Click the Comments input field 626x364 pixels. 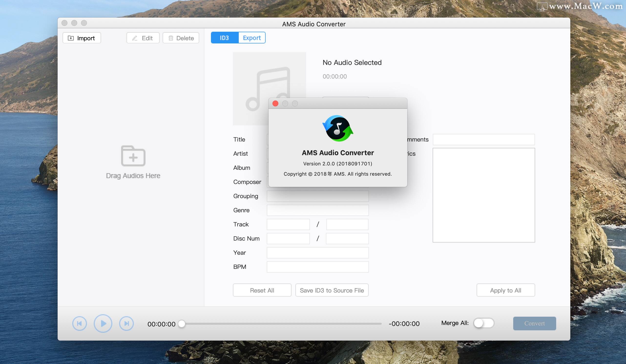click(x=484, y=139)
